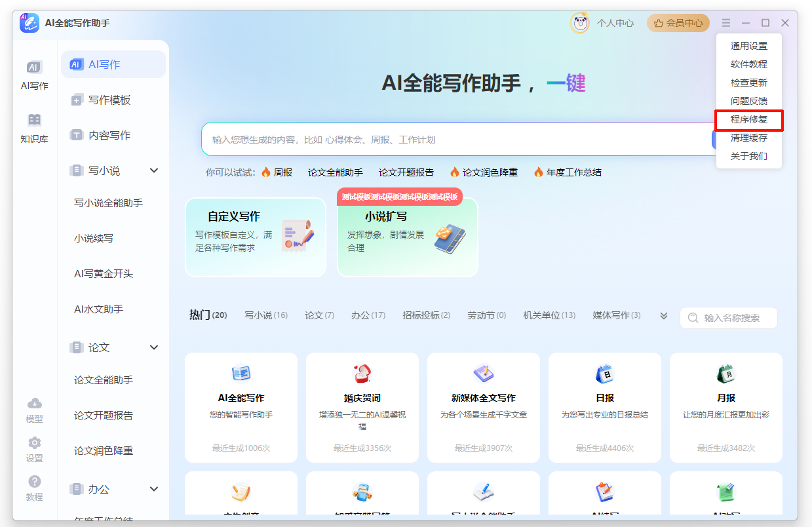
Task: Click the template name search box
Action: [x=728, y=318]
